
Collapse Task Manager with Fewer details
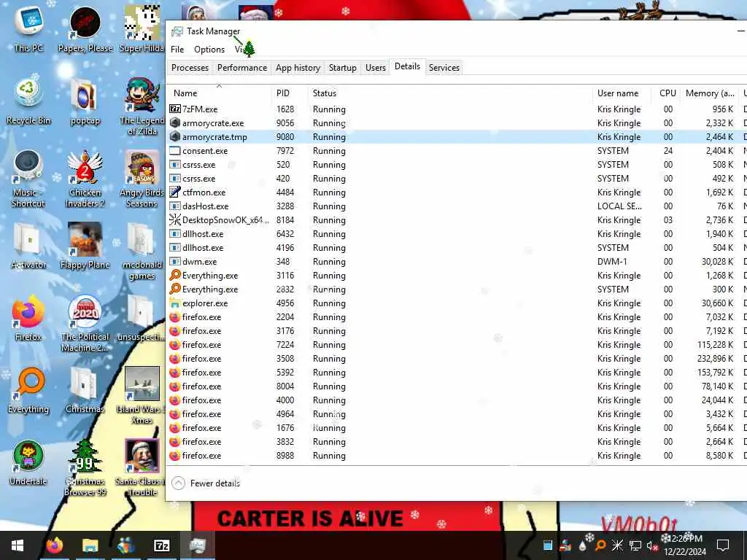coord(205,483)
